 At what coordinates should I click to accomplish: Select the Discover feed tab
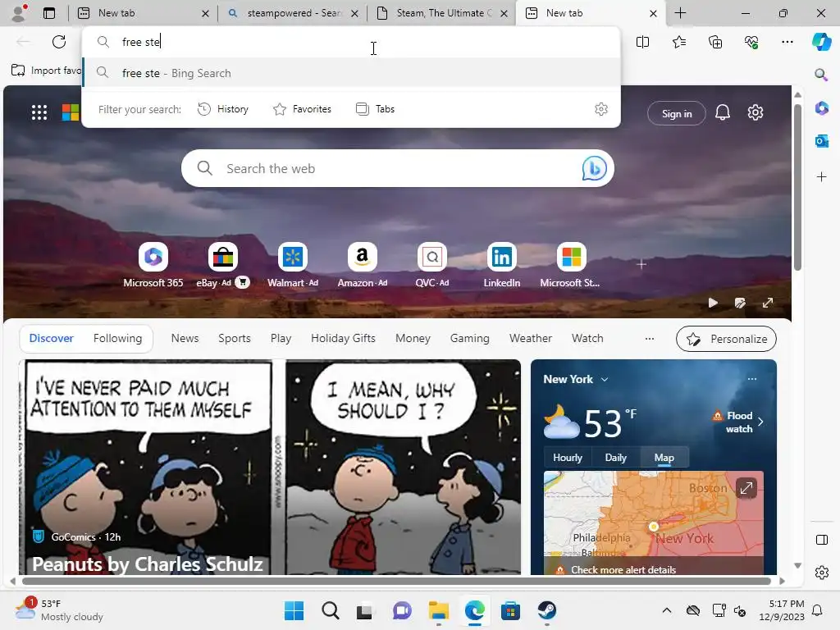click(52, 339)
